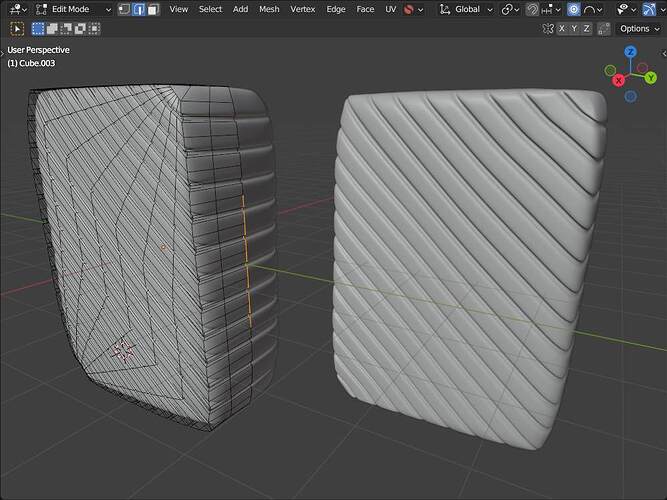Open the Select menu
667x500 pixels.
pyautogui.click(x=210, y=9)
